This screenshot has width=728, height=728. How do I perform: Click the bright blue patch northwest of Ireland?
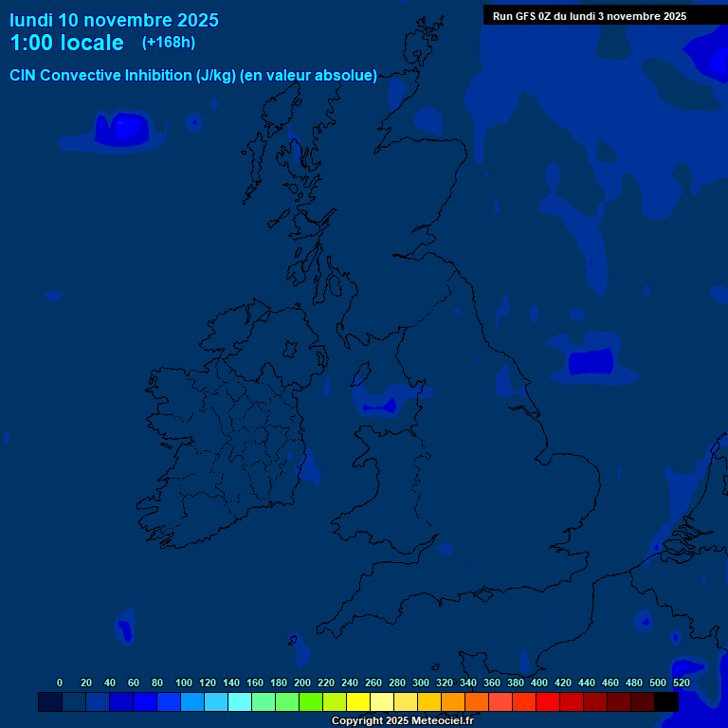pos(122,129)
